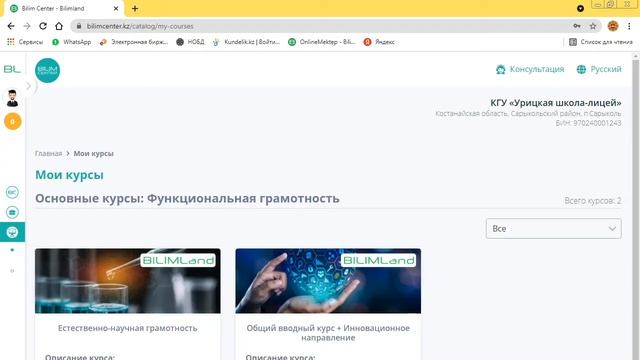Click the headset consultation icon
Image resolution: width=640 pixels, height=360 pixels.
[501, 69]
